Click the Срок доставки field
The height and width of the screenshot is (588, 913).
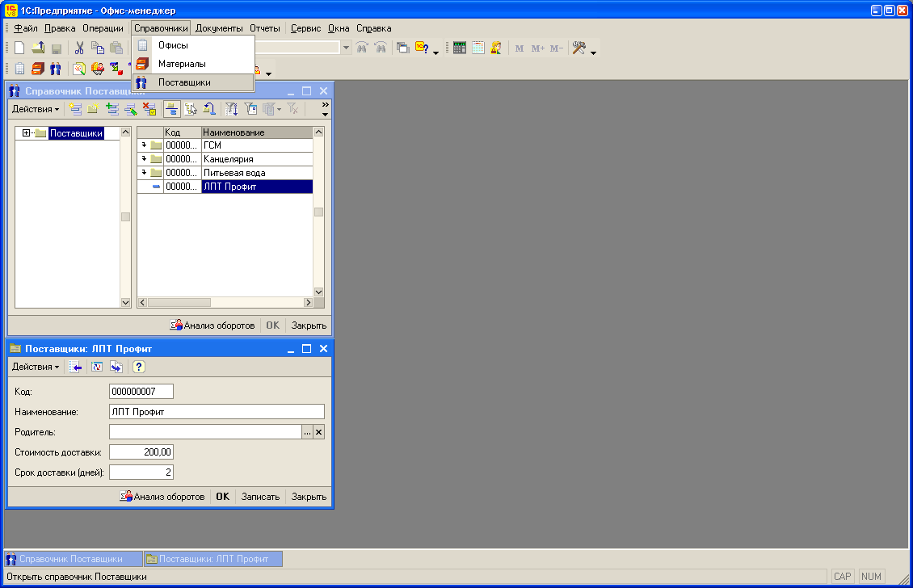(141, 472)
